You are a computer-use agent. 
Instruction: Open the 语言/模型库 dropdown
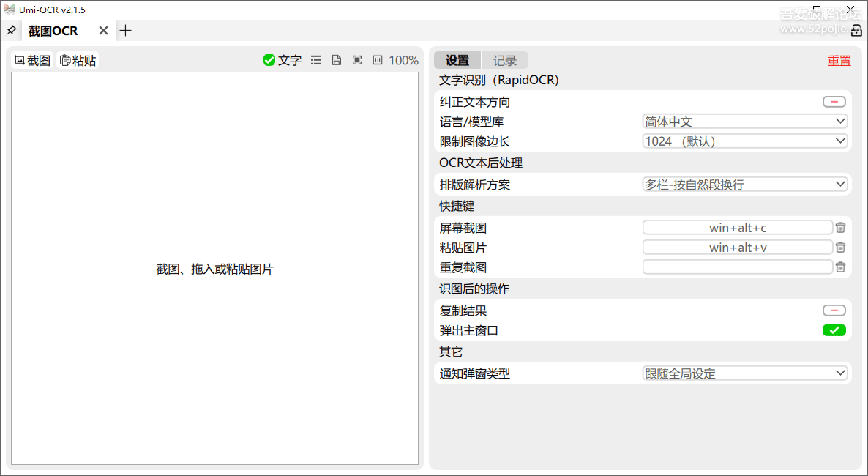point(745,120)
